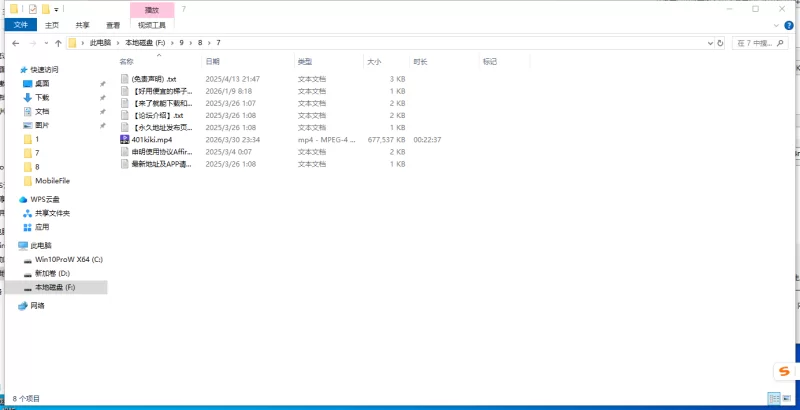Click the 00:22:37 duration cell
Viewport: 800px width, 410px height.
click(427, 140)
